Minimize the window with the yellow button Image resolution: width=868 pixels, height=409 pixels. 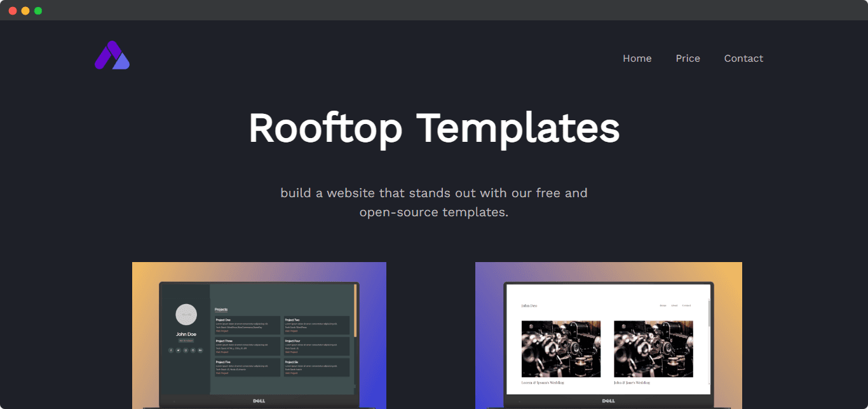pyautogui.click(x=25, y=11)
